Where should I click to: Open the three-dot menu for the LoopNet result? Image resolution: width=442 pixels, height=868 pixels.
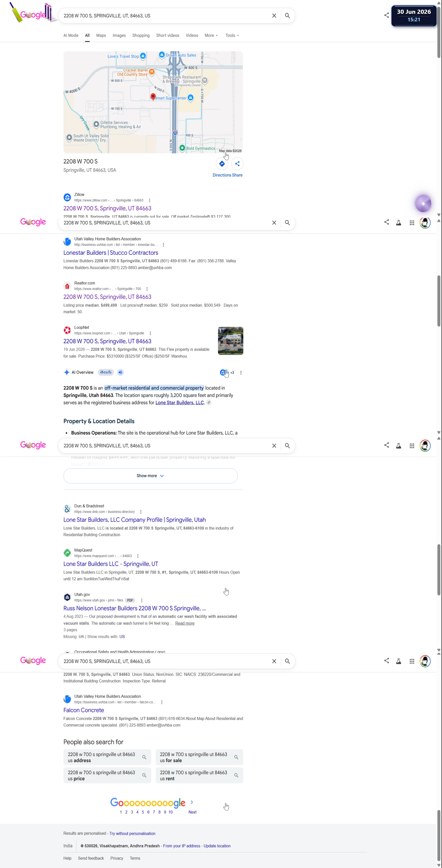point(150,333)
